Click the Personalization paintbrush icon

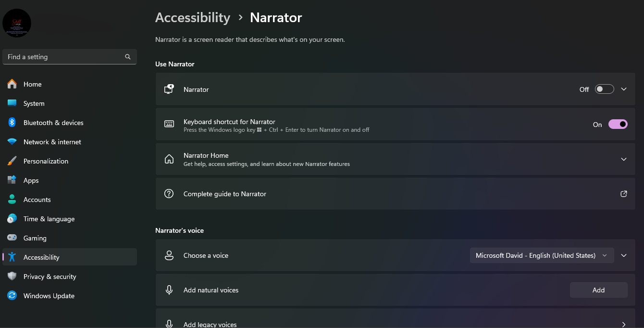coord(12,161)
